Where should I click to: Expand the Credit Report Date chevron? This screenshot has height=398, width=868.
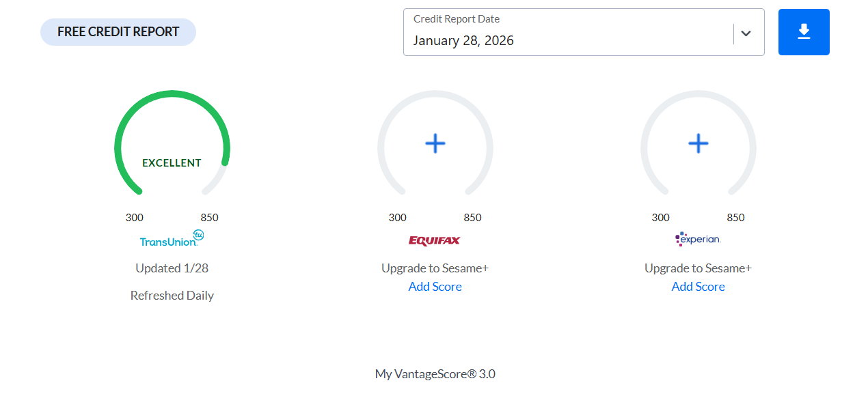coord(746,33)
